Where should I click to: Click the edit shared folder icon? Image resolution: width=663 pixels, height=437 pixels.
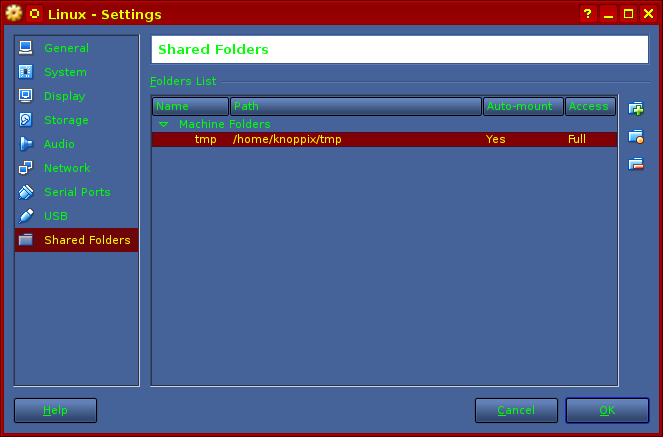[x=636, y=137]
